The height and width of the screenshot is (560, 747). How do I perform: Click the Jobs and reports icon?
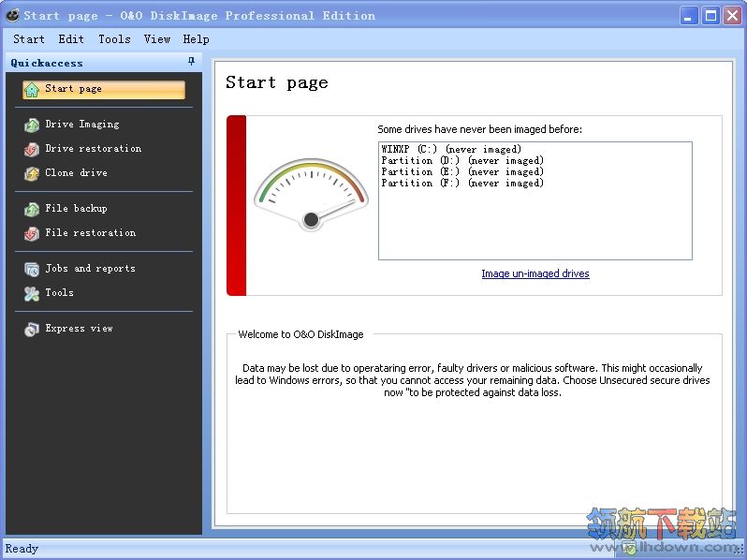(32, 270)
